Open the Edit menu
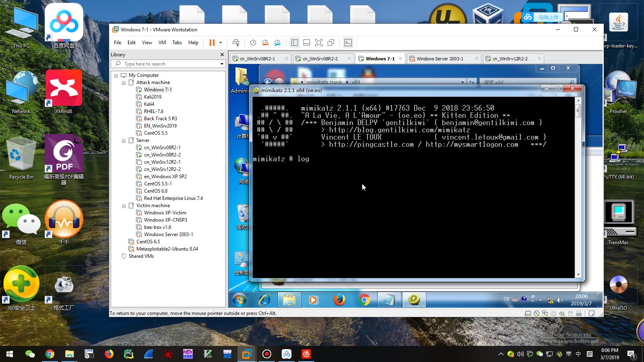 pos(132,43)
